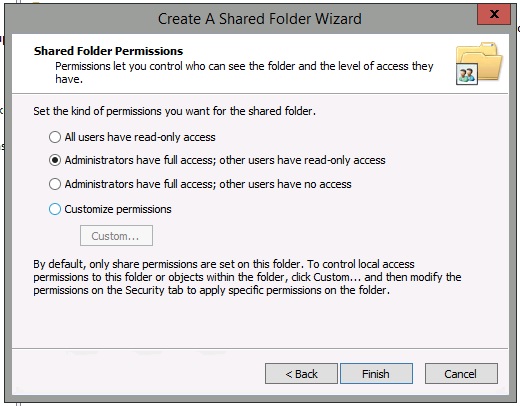Click the 'Shared Folder Permissions' heading
The image size is (520, 406).
pos(108,51)
